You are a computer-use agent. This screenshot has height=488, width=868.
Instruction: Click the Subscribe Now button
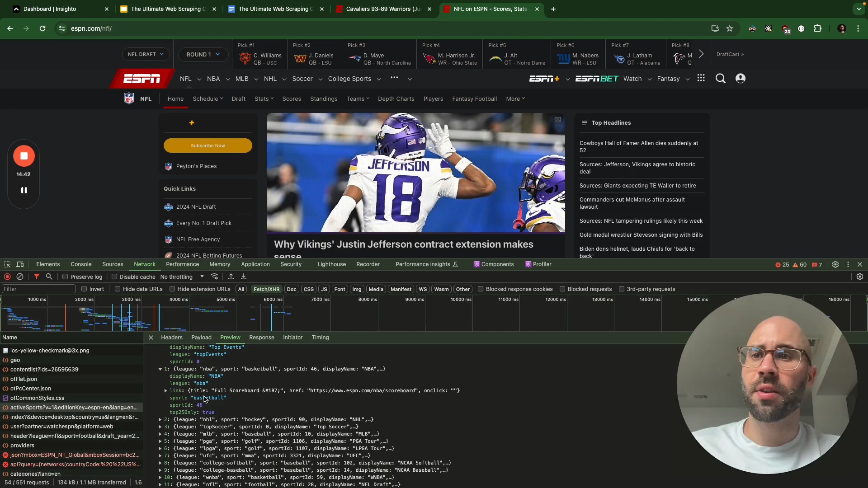coord(208,145)
